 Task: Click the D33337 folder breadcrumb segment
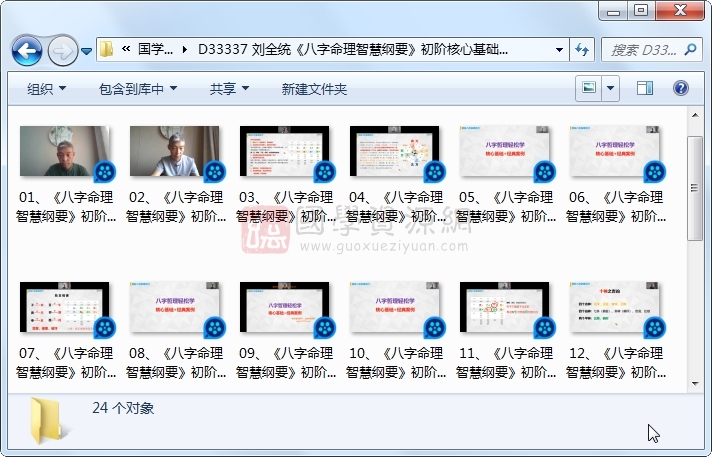click(x=353, y=49)
